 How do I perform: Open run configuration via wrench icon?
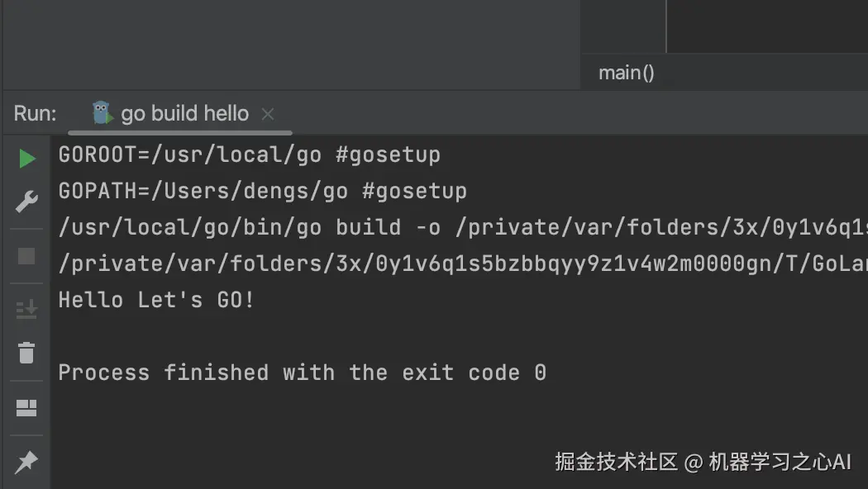point(26,202)
